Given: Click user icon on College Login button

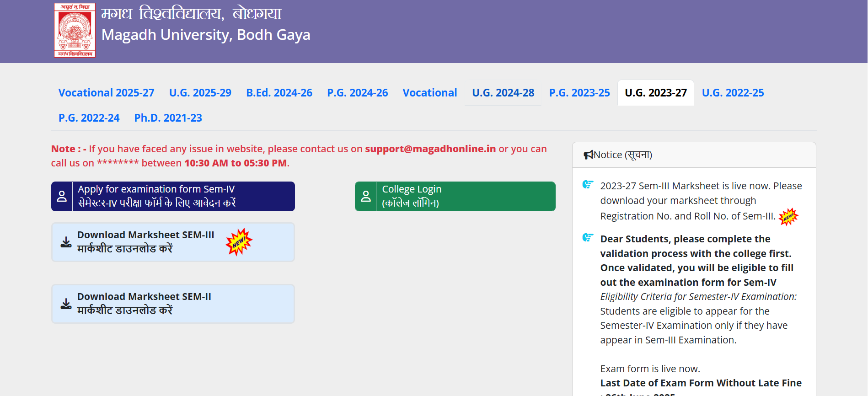Looking at the screenshot, I should coord(366,196).
